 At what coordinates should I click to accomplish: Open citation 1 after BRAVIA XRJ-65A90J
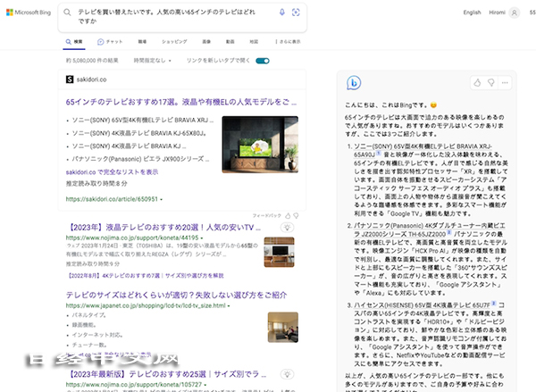(x=379, y=154)
